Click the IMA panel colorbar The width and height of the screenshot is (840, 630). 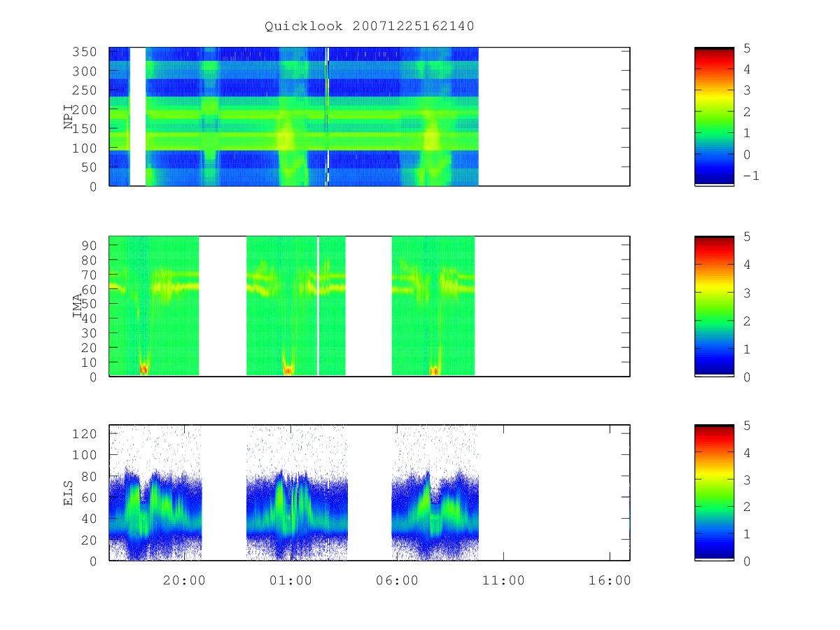(x=714, y=306)
